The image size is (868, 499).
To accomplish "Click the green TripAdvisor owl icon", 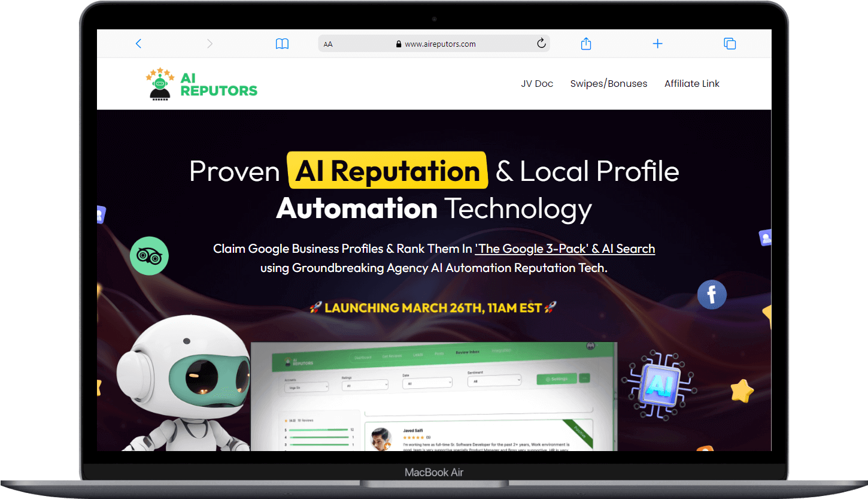I will [x=149, y=256].
